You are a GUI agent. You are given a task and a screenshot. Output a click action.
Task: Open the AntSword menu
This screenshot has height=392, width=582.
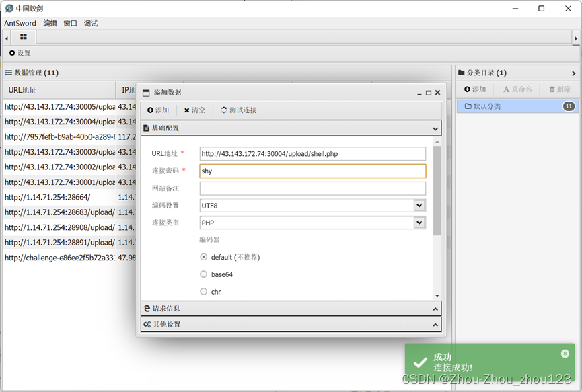(x=20, y=23)
